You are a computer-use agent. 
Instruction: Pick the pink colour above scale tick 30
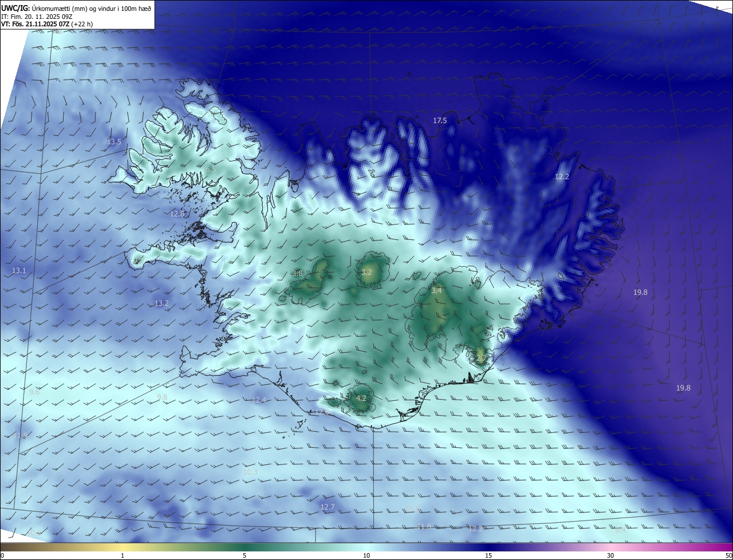pyautogui.click(x=610, y=547)
